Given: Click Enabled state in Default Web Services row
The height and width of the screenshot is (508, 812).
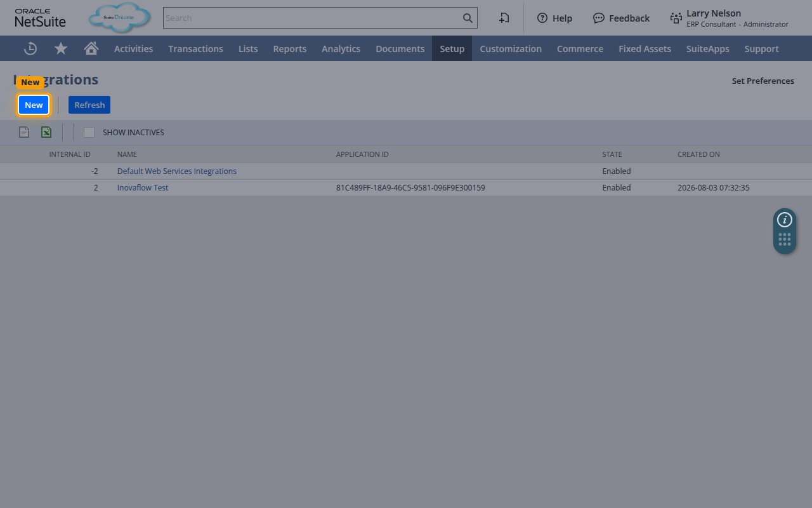Looking at the screenshot, I should pyautogui.click(x=617, y=171).
